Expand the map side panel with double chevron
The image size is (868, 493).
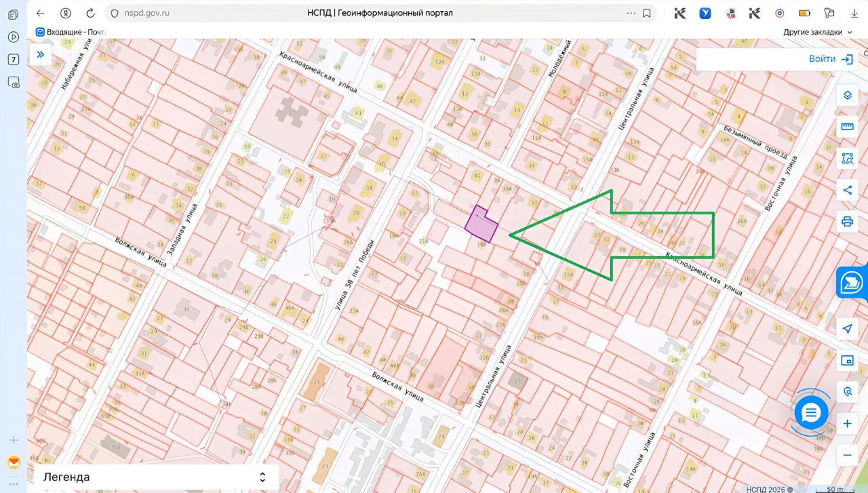coord(41,55)
